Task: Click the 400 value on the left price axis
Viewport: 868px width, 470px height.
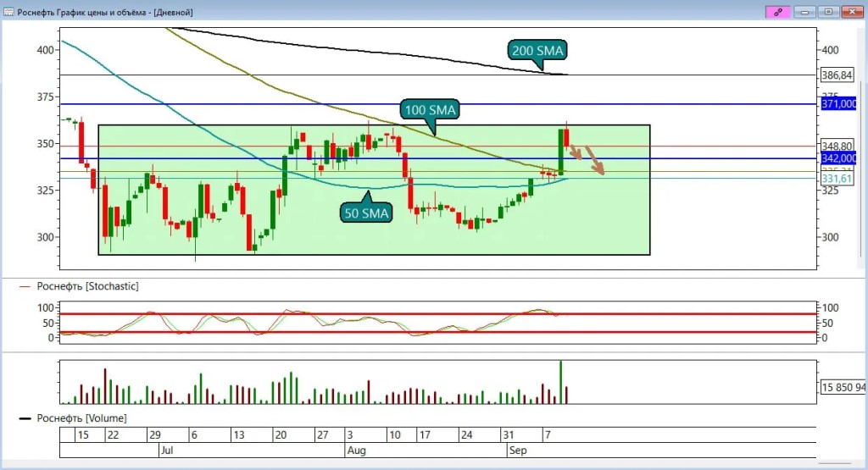Action: (x=46, y=50)
